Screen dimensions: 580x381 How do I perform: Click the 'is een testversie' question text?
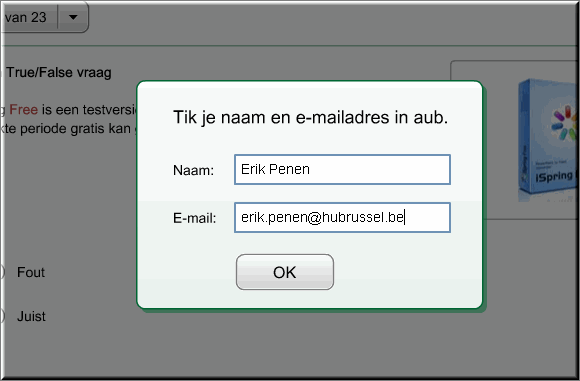point(89,109)
